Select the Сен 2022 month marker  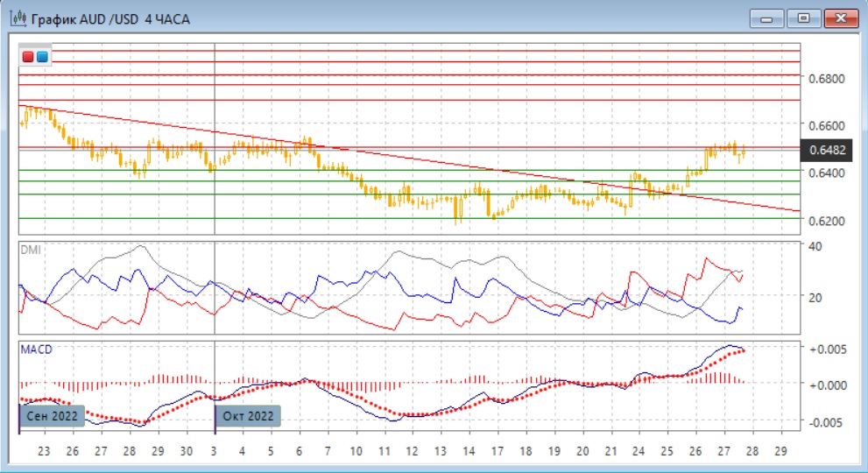(x=53, y=416)
